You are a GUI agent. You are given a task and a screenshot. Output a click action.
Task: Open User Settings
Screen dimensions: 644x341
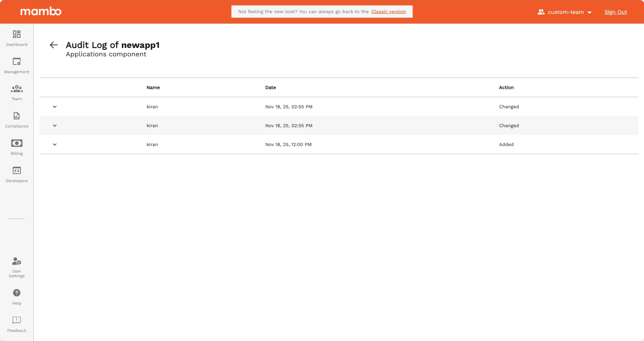[16, 266]
